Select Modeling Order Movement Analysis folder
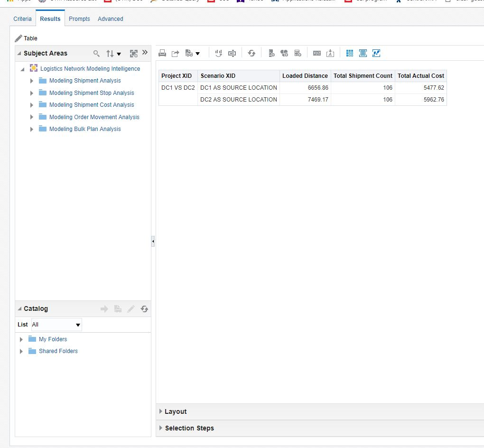The width and height of the screenshot is (484, 448). (94, 117)
